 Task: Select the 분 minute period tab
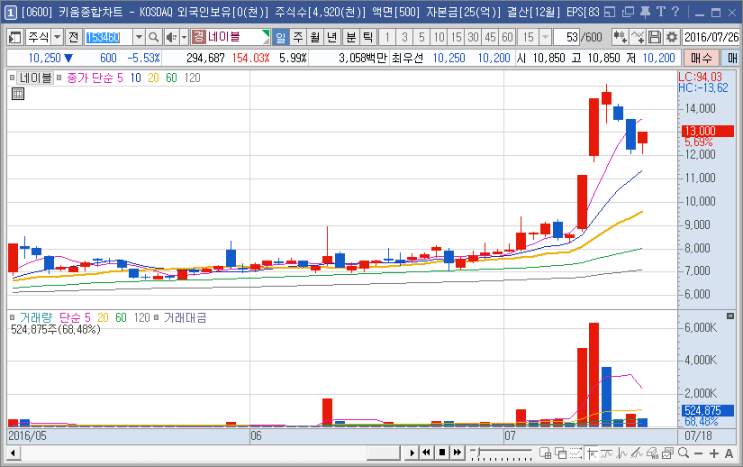coord(351,37)
